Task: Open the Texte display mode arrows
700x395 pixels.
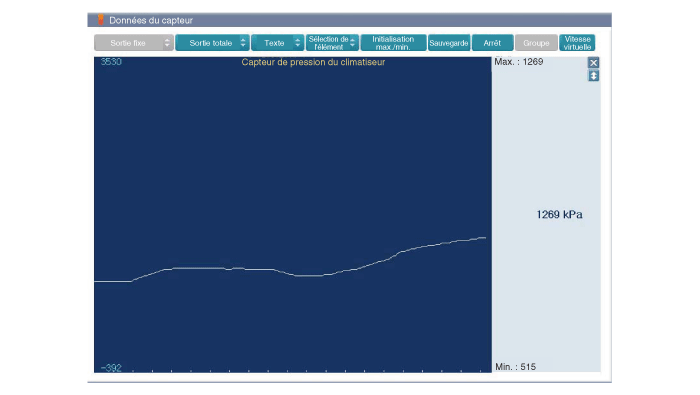Action: (298, 43)
